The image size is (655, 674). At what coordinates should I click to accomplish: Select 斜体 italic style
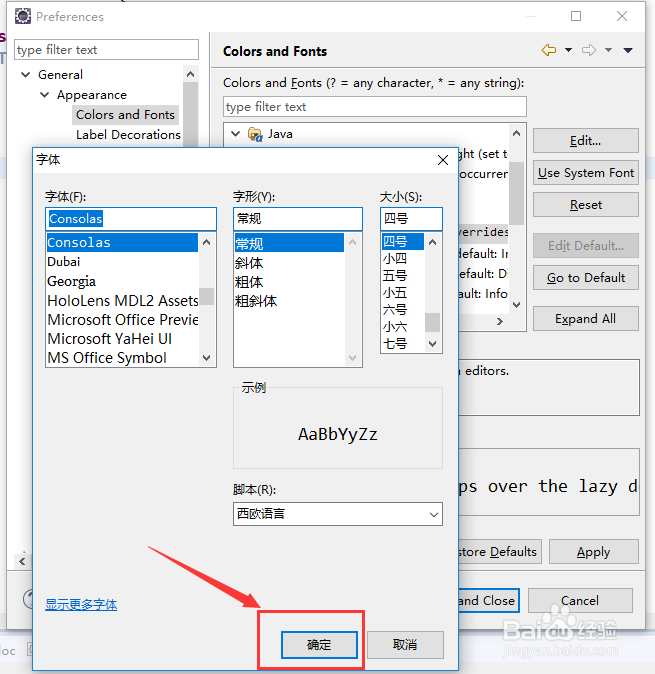pyautogui.click(x=289, y=263)
